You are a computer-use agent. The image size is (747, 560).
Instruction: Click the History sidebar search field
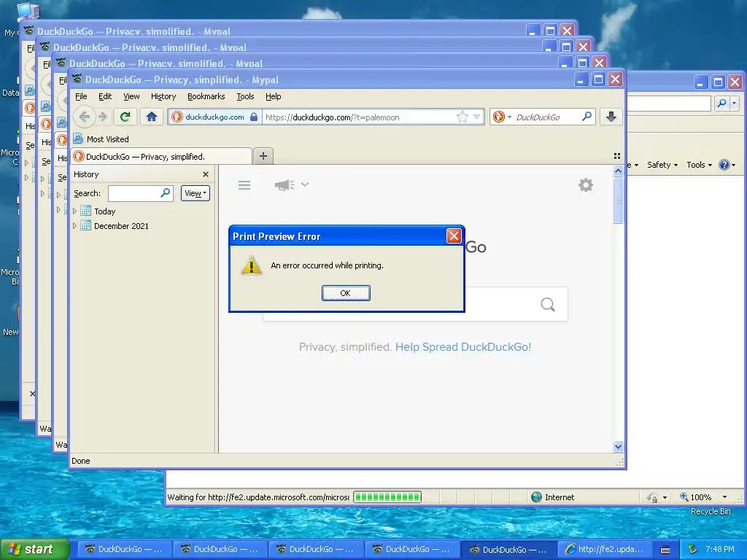pos(140,193)
